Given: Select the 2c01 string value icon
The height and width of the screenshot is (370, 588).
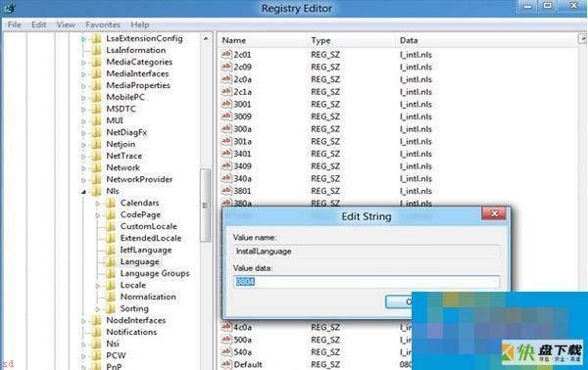Looking at the screenshot, I should pos(226,54).
